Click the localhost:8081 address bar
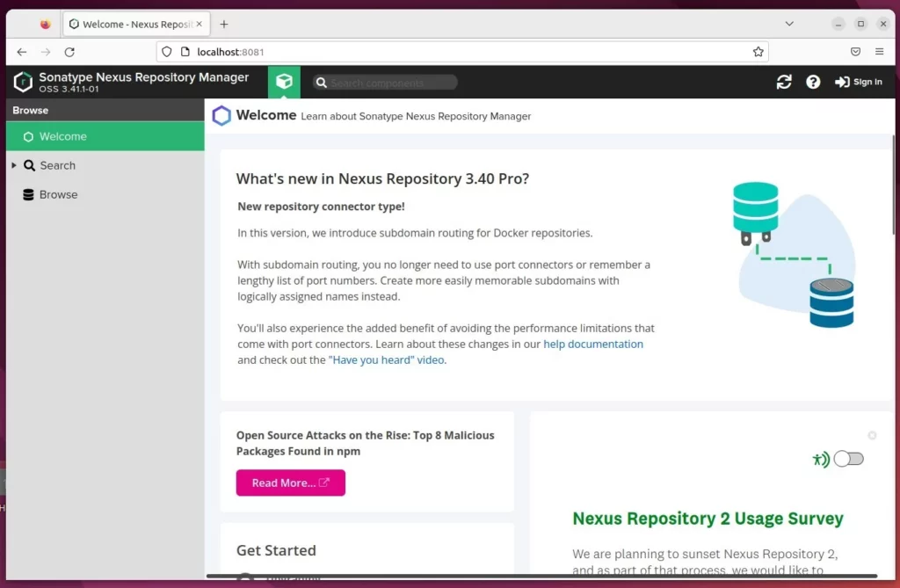This screenshot has width=900, height=588. click(x=462, y=52)
